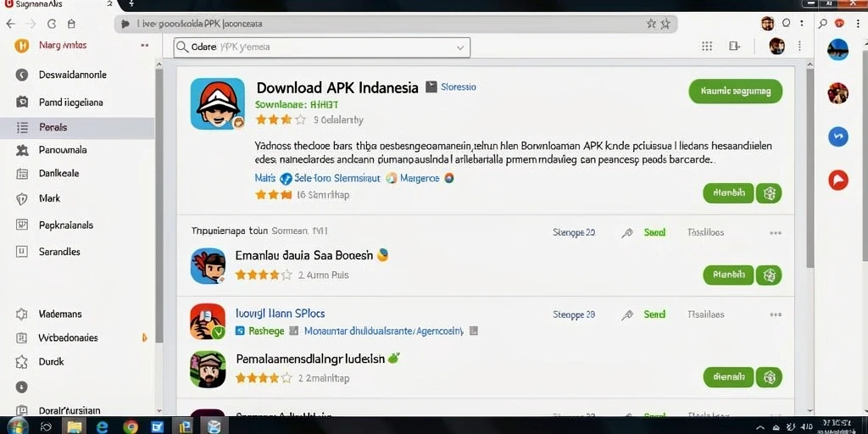Click the green Kaumle sagumag button
The width and height of the screenshot is (868, 434).
735,92
